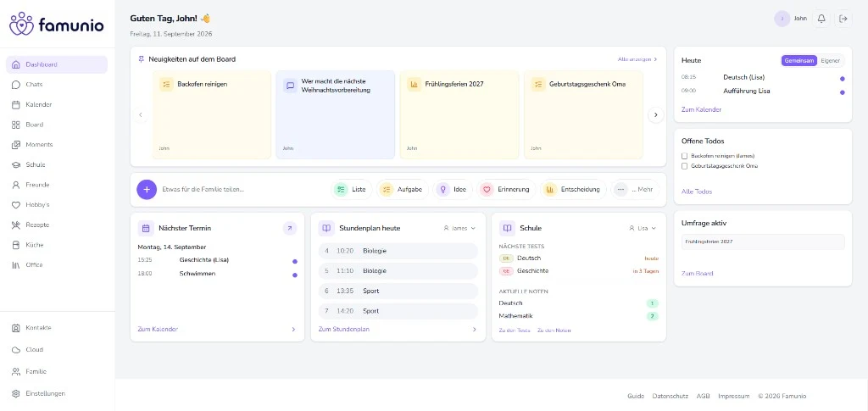Screen dimensions: 868x411
Task: Click the Deutsch (Lisa) event dot
Action: (842, 79)
